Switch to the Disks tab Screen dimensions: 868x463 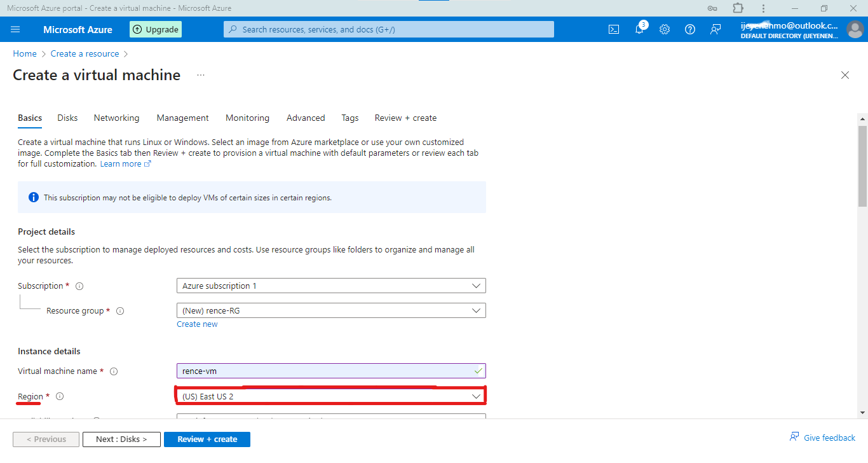tap(67, 118)
